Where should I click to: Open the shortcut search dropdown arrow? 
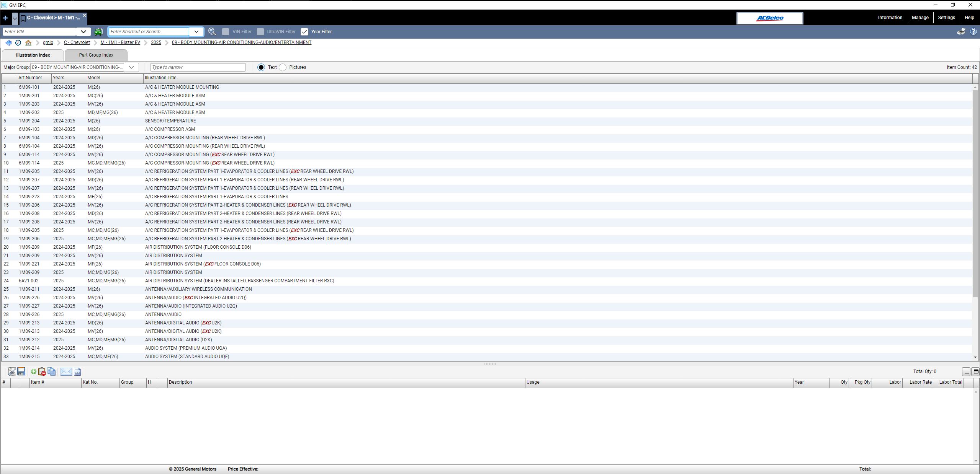(x=196, y=32)
